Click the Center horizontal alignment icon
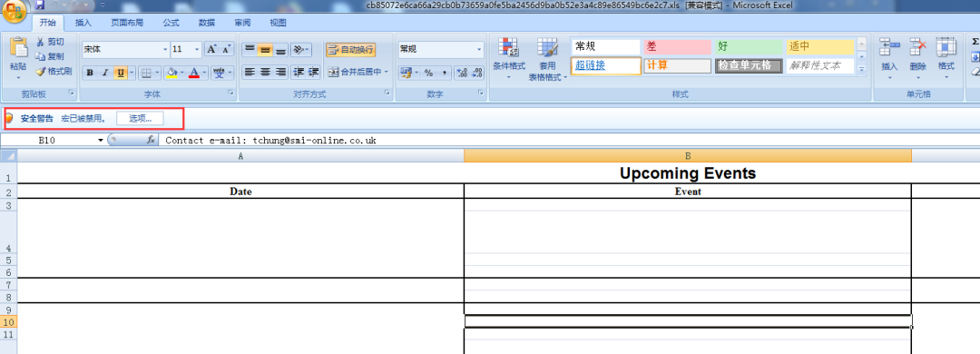The image size is (980, 354). click(x=265, y=72)
